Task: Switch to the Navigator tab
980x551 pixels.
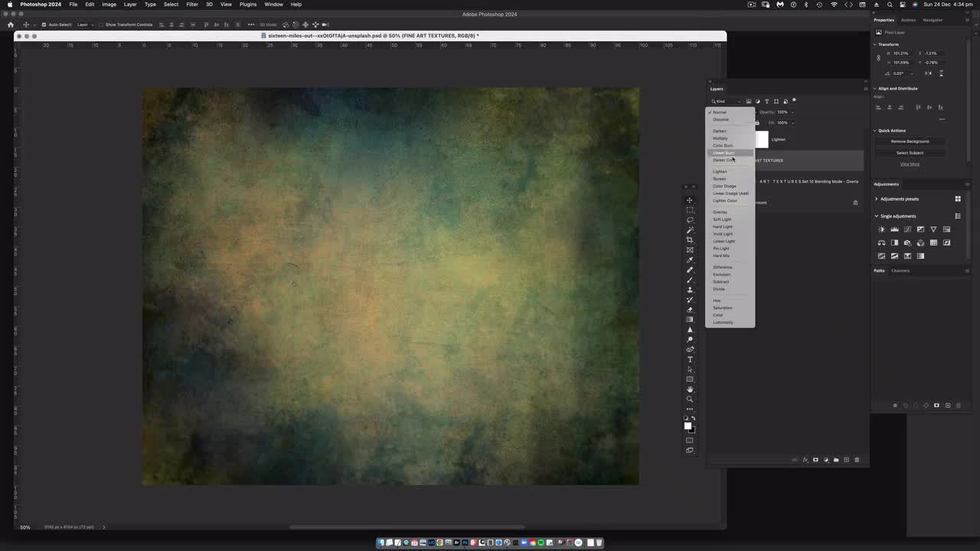Action: click(933, 20)
